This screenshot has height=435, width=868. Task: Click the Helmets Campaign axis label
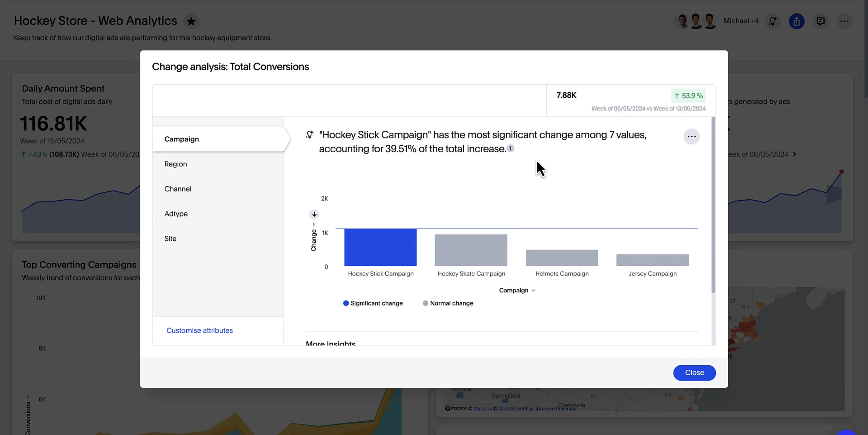point(562,274)
